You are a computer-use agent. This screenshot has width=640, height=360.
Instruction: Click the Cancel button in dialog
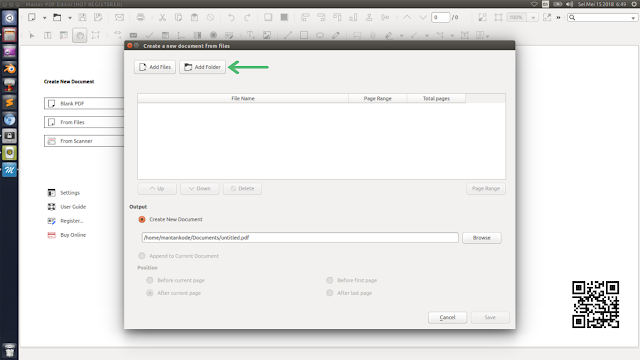(447, 317)
